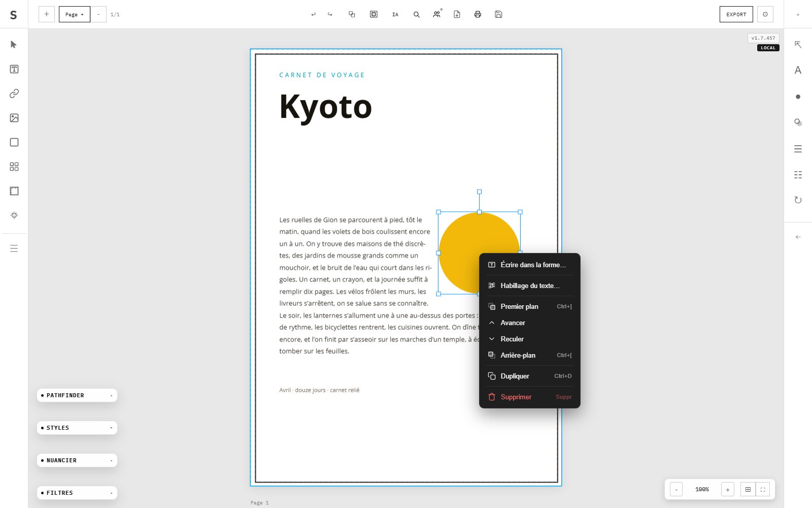Open the search magnifier
The height and width of the screenshot is (508, 812).
(417, 14)
